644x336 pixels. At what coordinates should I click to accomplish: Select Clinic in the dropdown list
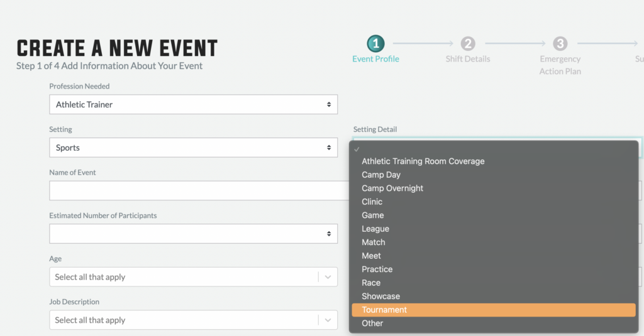[372, 202]
